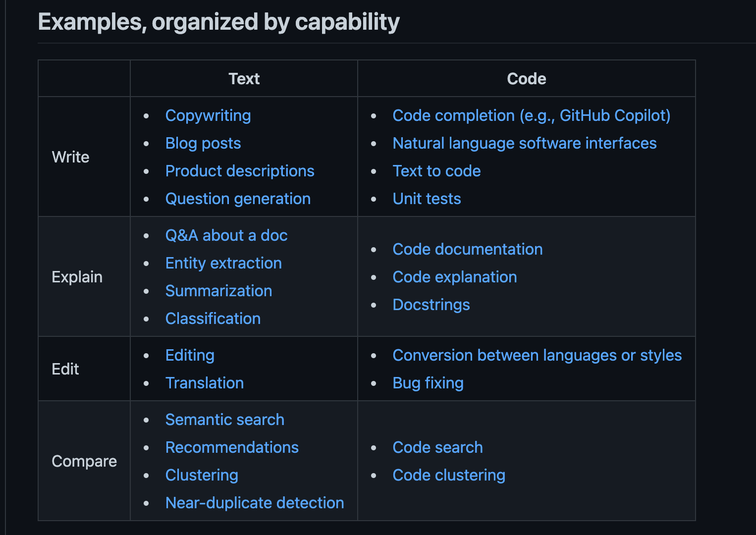Click the Translation link
Screen dimensions: 756x535
(205, 383)
